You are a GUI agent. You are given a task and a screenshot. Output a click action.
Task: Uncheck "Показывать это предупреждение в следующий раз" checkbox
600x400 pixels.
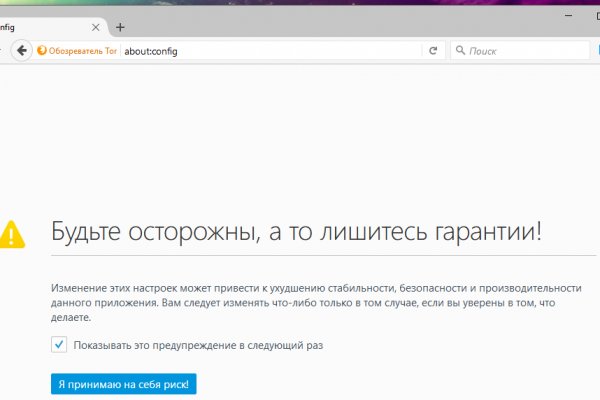tap(59, 345)
